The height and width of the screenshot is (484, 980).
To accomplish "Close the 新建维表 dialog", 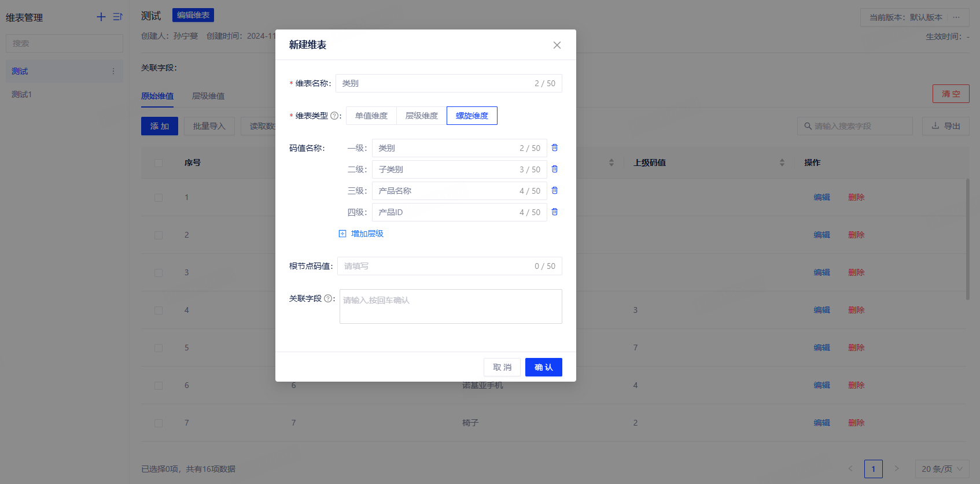I will click(x=557, y=45).
